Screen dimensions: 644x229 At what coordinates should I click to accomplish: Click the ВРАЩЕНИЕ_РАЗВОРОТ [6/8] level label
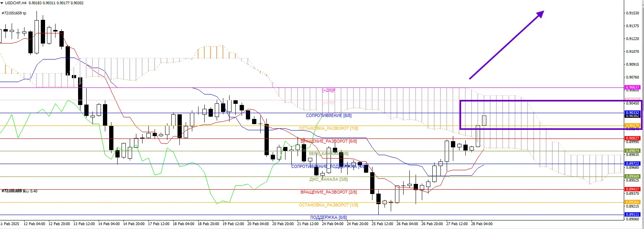(329, 141)
